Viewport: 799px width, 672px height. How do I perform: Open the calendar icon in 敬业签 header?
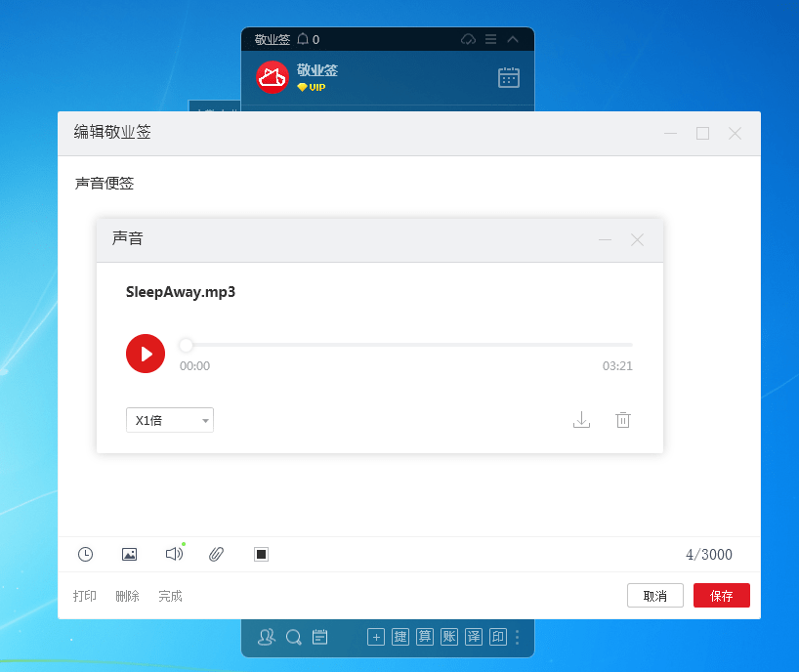tap(509, 77)
